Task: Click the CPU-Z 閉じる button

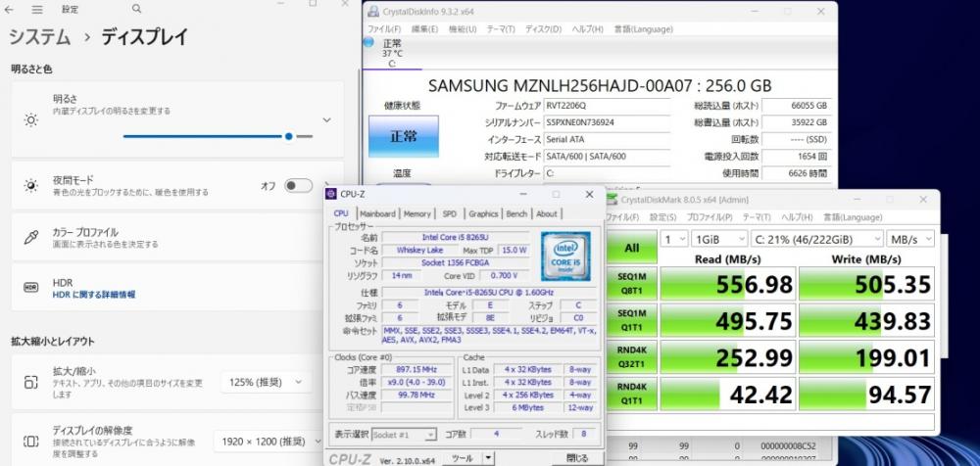Action: 577,458
